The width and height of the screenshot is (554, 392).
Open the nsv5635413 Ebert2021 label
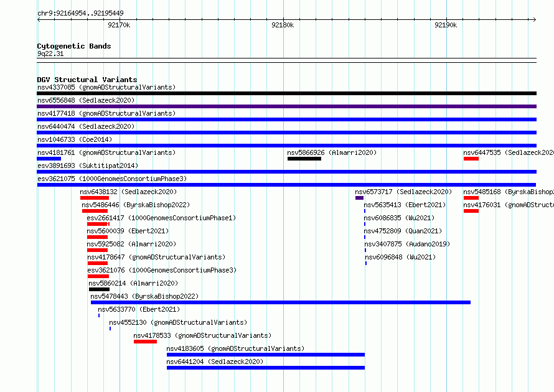click(405, 205)
